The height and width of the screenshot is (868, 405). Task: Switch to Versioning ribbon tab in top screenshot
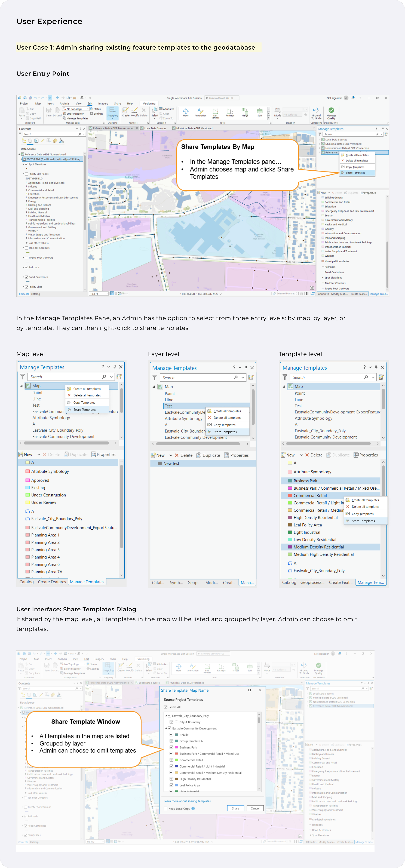tap(149, 104)
